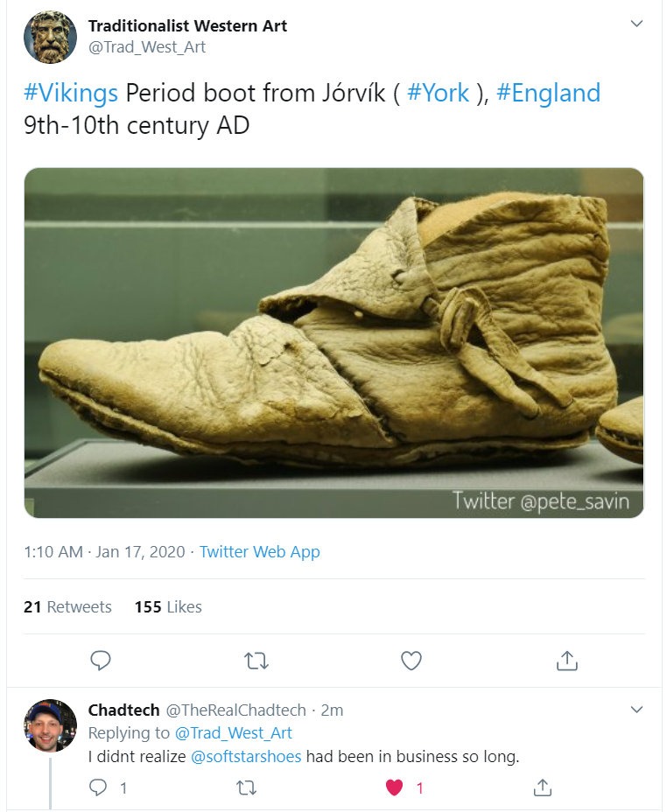
Task: Open the #Vikings hashtag
Action: point(71,93)
